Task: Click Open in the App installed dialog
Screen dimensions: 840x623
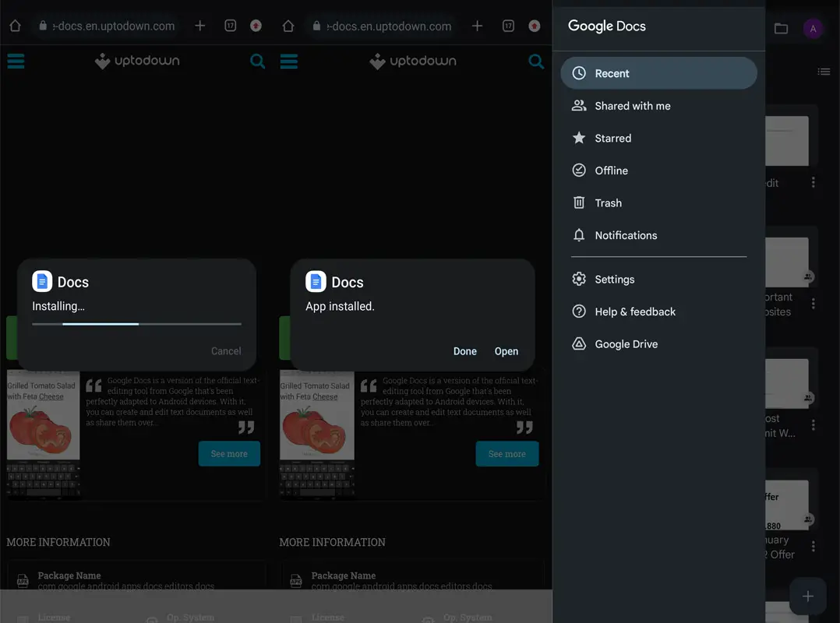Action: (x=506, y=351)
